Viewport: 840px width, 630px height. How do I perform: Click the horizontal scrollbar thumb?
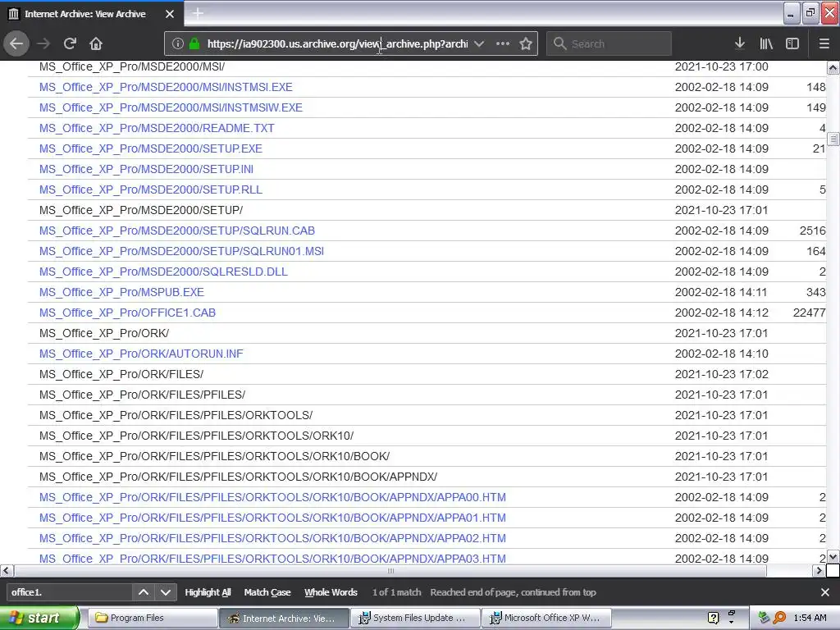(x=390, y=571)
